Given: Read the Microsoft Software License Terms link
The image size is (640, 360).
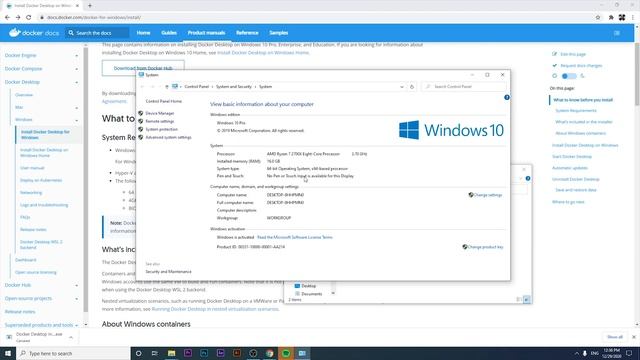Looking at the screenshot, I should click(295, 237).
